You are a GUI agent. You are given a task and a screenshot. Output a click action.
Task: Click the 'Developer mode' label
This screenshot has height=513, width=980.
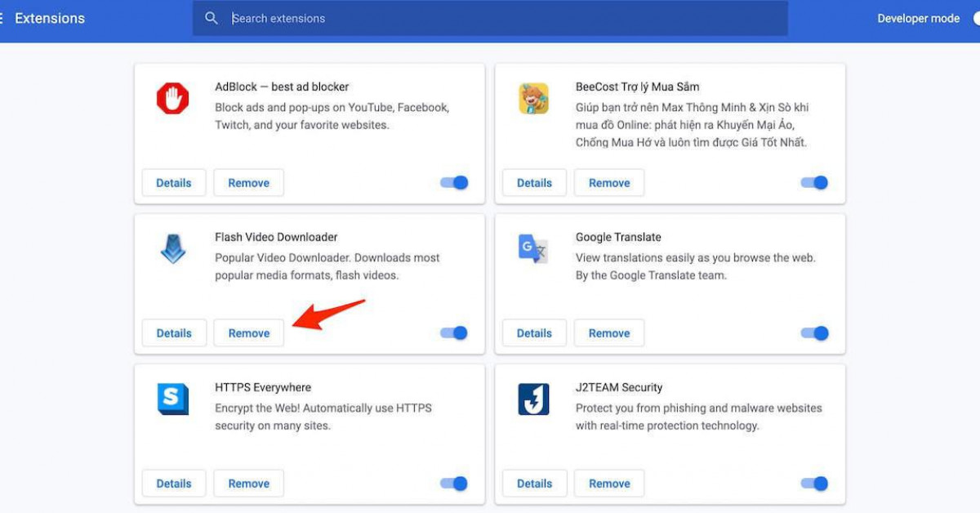(x=919, y=18)
